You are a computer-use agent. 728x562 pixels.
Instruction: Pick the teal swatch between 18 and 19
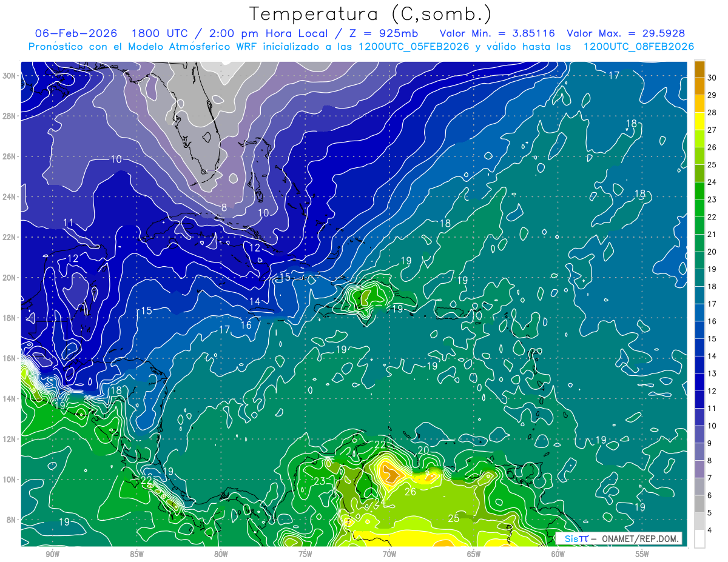[699, 278]
